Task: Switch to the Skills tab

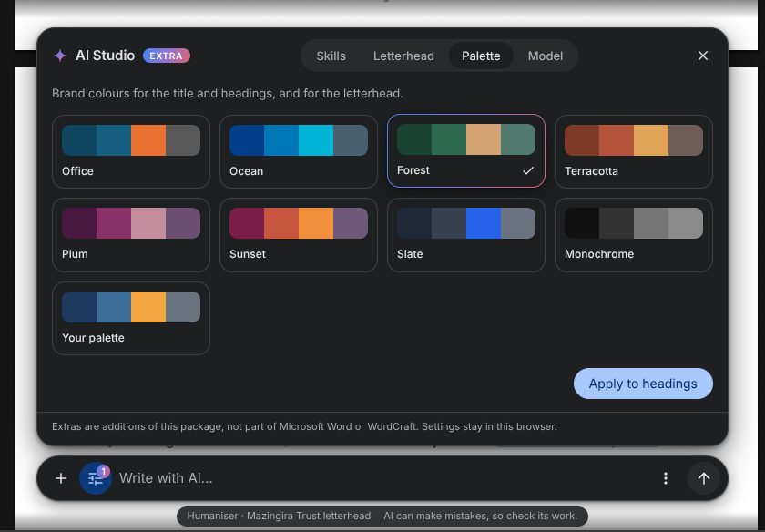Action: 331,56
